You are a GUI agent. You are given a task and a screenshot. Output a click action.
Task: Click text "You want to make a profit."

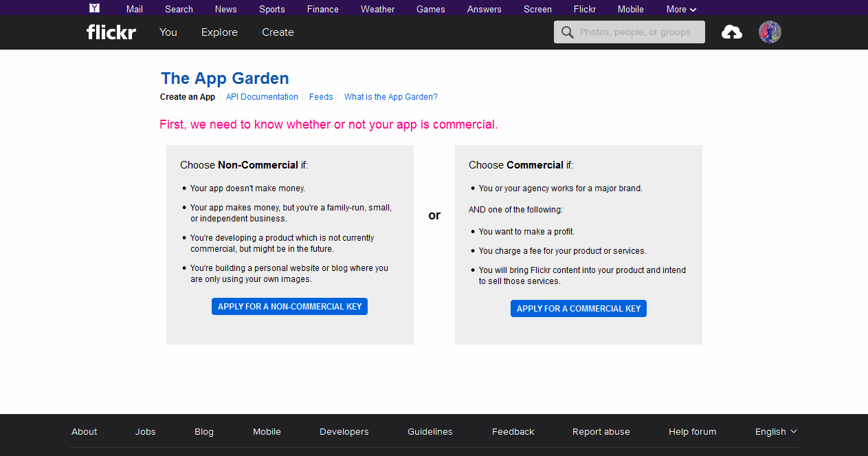(x=526, y=232)
